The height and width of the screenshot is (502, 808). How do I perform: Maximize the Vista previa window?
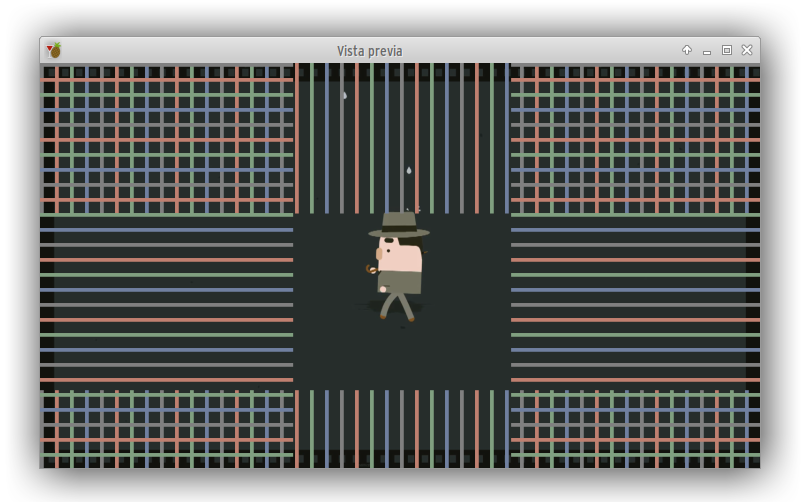click(727, 50)
